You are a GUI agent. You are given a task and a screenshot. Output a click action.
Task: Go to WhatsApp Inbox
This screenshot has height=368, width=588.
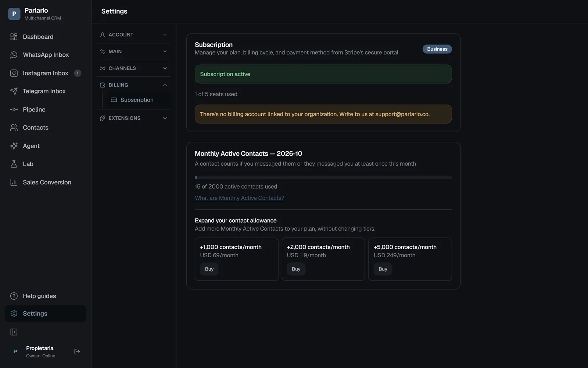pos(46,55)
